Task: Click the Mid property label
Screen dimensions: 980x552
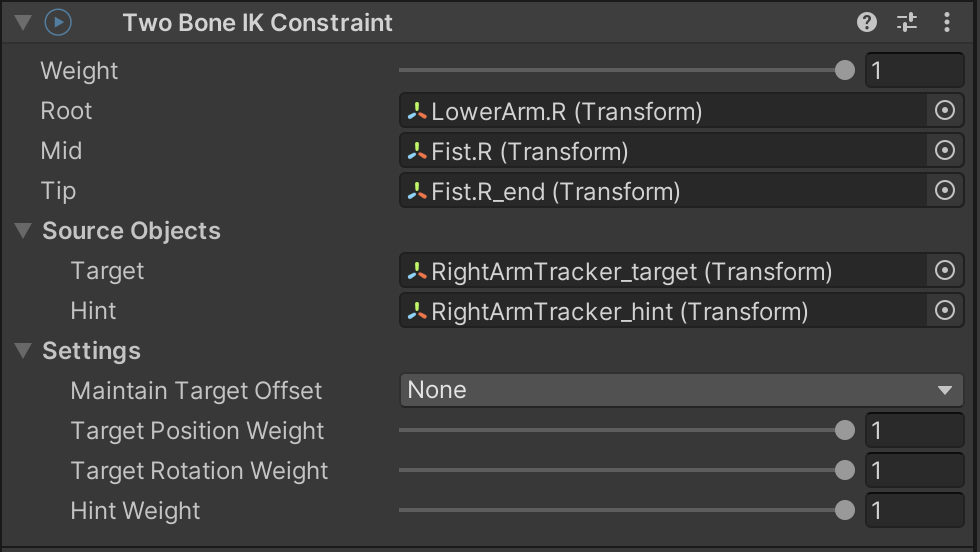Action: click(61, 151)
